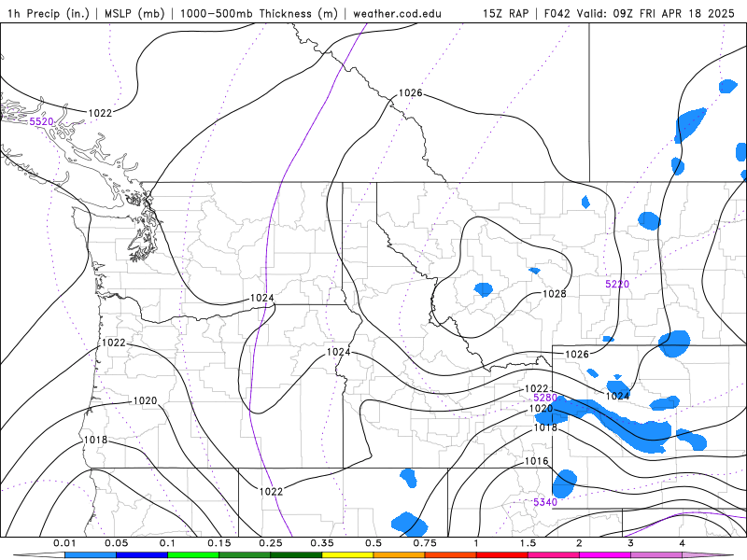Click the legend value 0.75

click(x=425, y=543)
